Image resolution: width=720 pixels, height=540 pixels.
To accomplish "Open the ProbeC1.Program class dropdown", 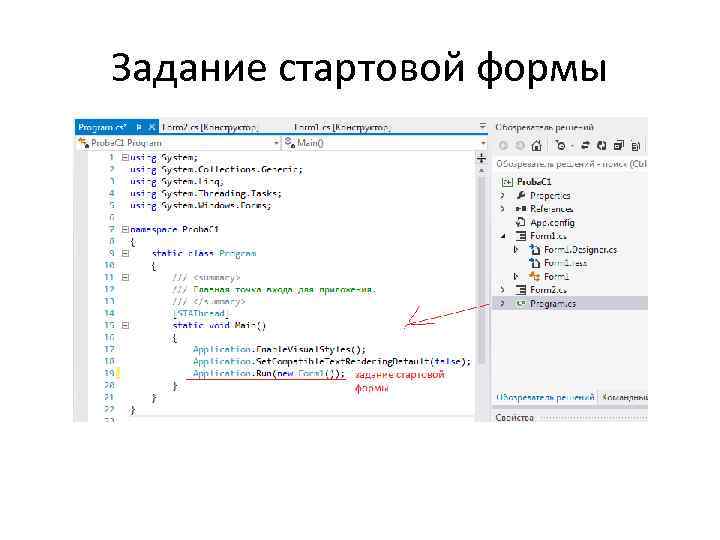I will 276,143.
